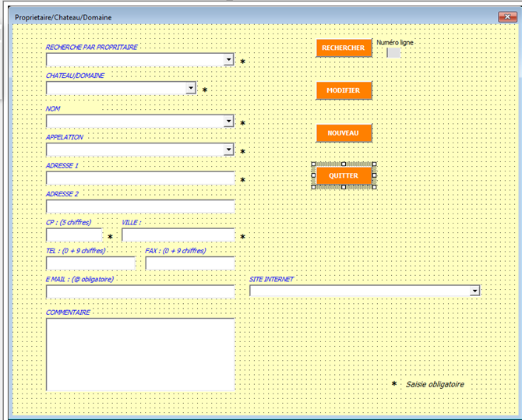Image resolution: width=522 pixels, height=420 pixels.
Task: Open the CHATEAU/DOMAINE combo box arrow
Action: (x=191, y=89)
